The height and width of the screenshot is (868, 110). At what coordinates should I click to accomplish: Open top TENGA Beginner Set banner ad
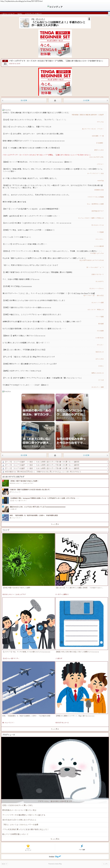click(55, 43)
